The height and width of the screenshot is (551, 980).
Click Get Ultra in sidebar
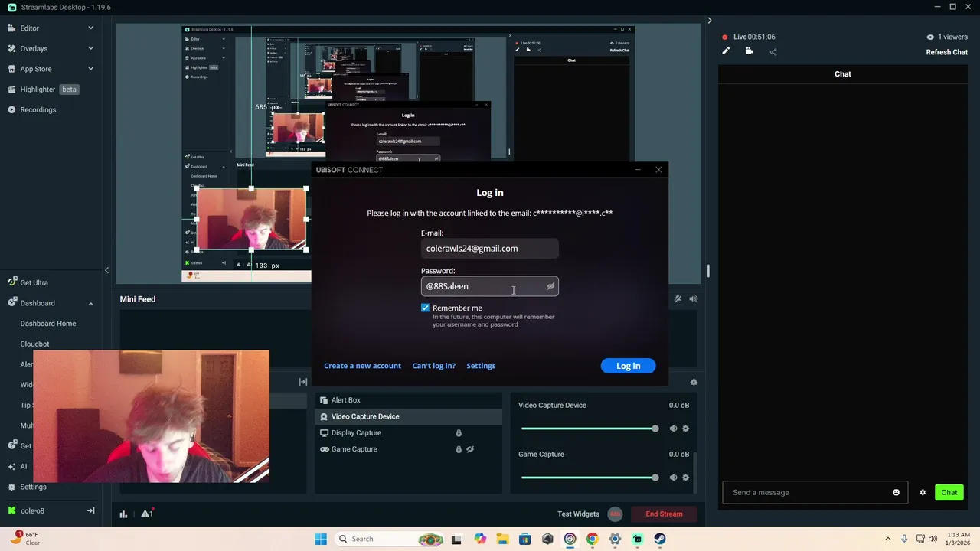click(34, 282)
